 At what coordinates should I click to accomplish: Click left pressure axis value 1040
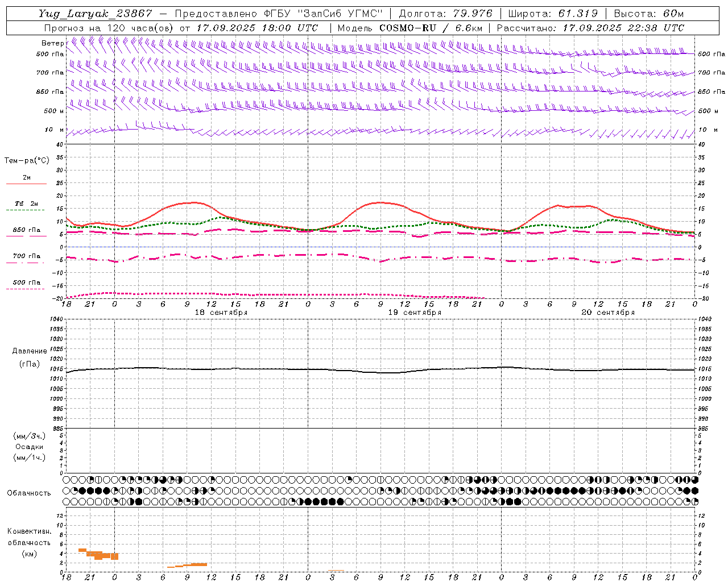point(55,319)
